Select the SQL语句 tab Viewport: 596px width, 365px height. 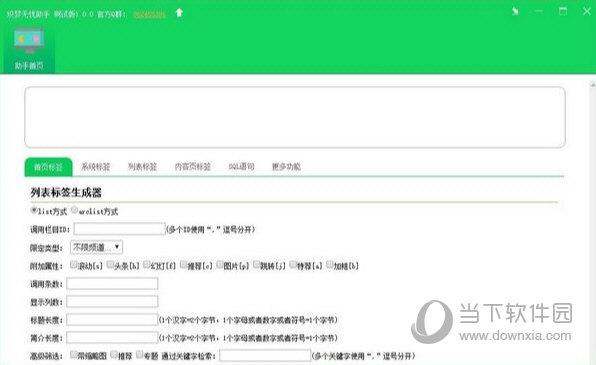[241, 167]
